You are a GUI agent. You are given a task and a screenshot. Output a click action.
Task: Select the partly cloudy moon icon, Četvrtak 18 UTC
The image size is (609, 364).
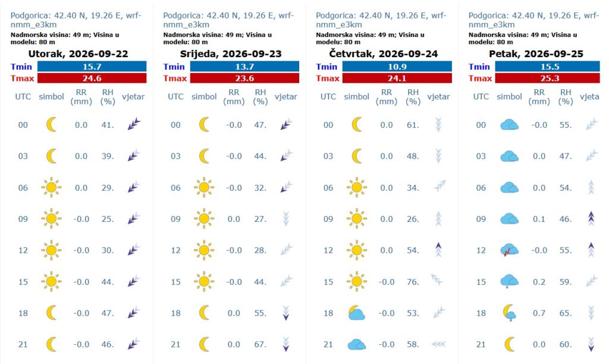[357, 313]
